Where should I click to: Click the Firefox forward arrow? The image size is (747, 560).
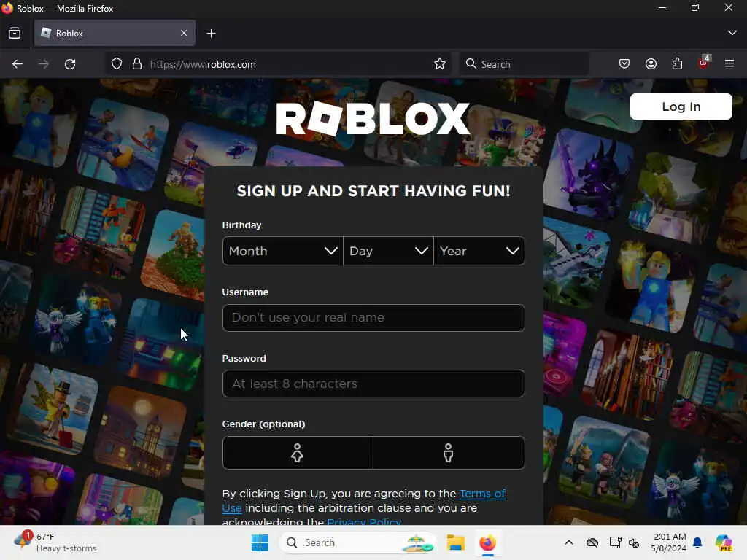44,64
